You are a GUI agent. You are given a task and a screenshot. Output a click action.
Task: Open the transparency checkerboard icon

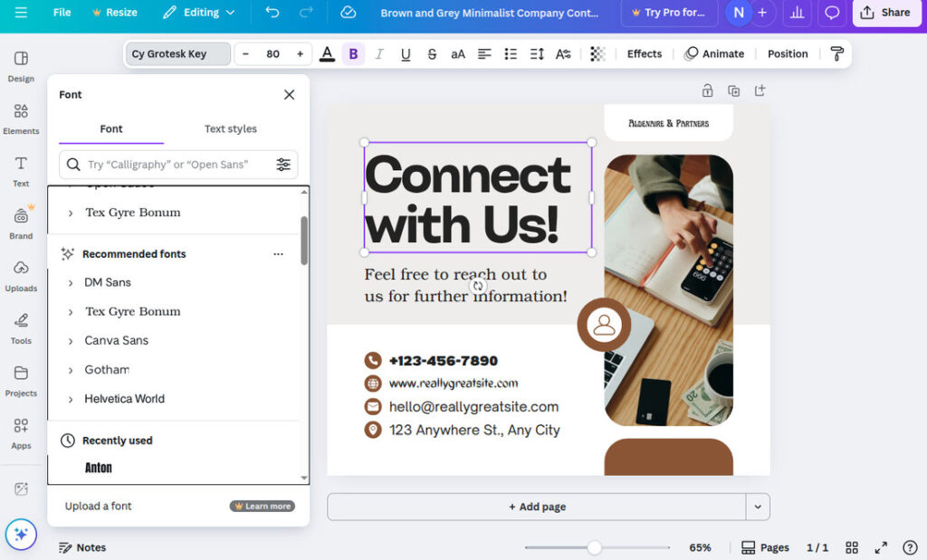pos(597,54)
